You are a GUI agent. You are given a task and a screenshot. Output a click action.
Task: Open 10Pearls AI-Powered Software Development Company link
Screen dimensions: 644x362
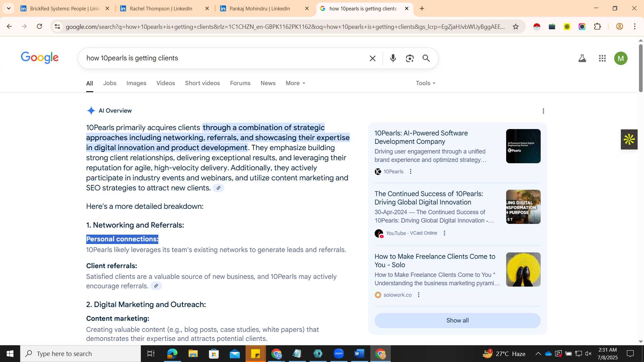tap(421, 137)
